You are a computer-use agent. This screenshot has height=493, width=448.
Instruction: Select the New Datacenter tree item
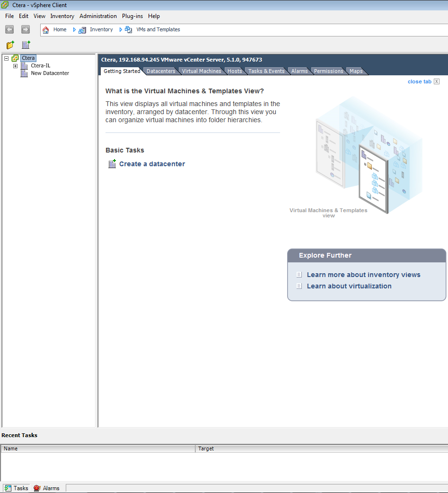coord(50,73)
